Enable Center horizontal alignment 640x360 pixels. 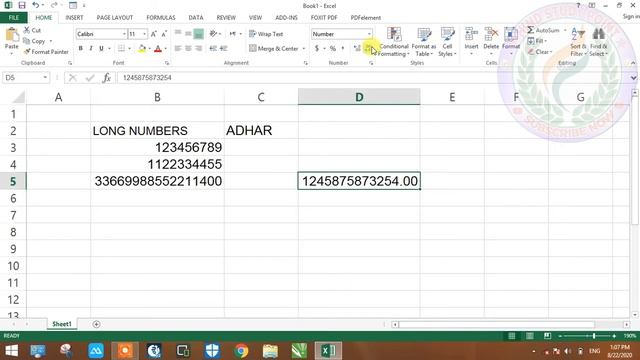click(x=188, y=49)
